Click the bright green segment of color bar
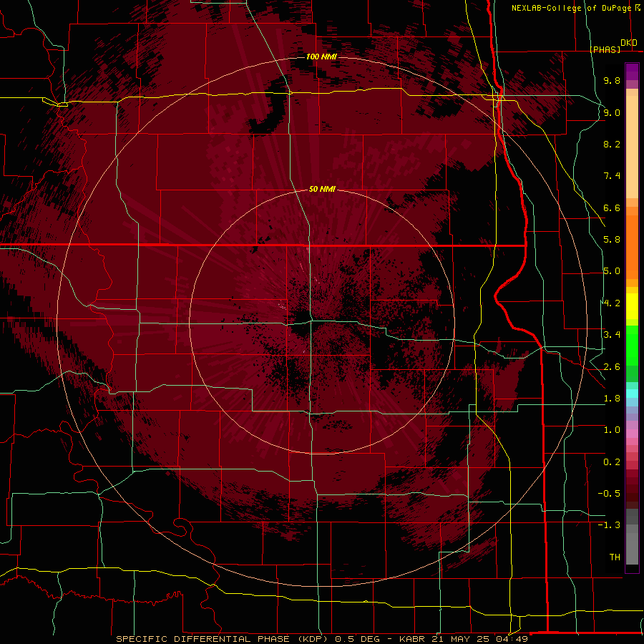The height and width of the screenshot is (644, 644). 632,347
